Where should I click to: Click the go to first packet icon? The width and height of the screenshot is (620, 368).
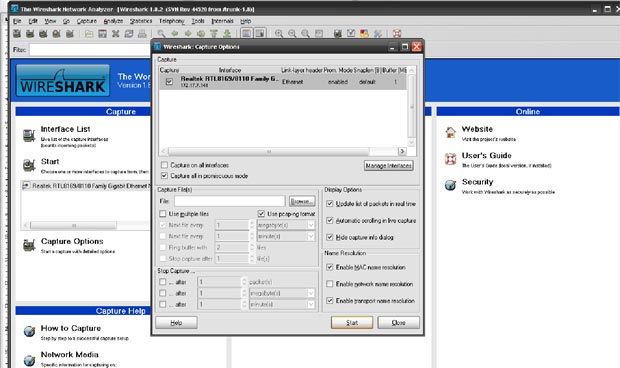214,34
